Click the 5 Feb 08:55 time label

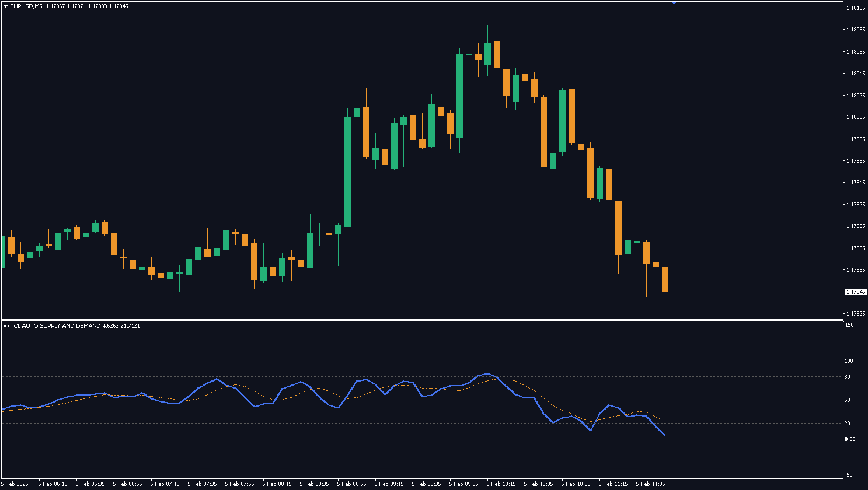click(352, 484)
